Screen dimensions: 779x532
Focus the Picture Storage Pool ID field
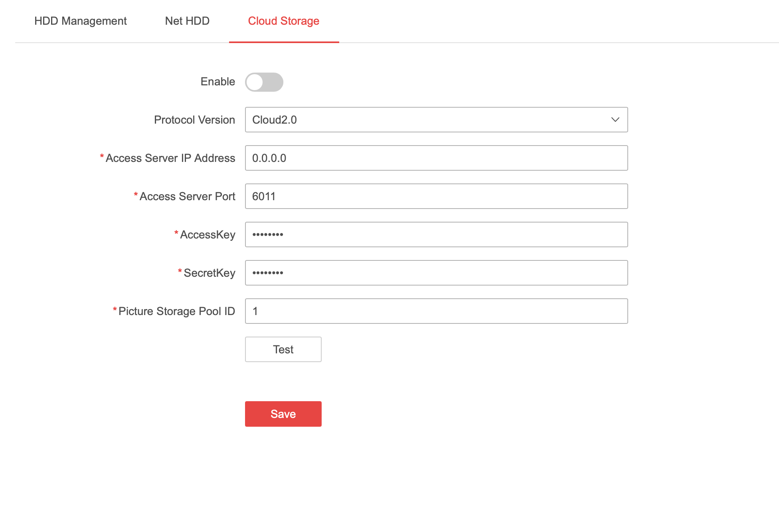436,311
